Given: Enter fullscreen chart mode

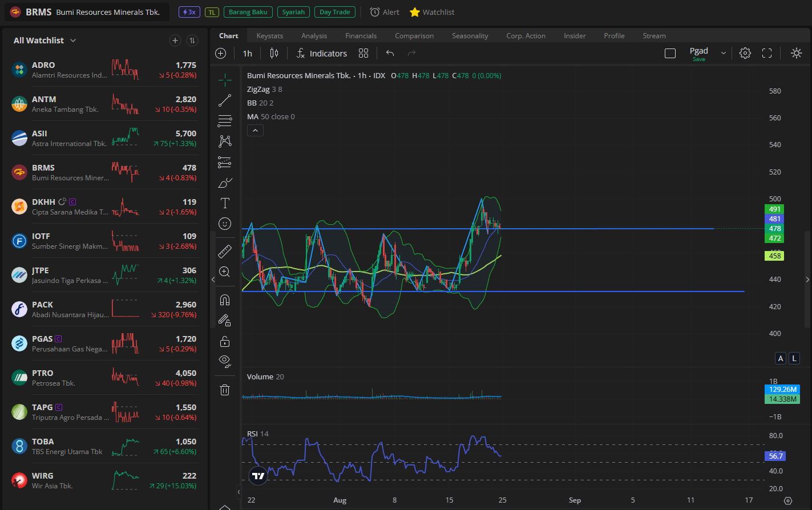Looking at the screenshot, I should click(767, 53).
